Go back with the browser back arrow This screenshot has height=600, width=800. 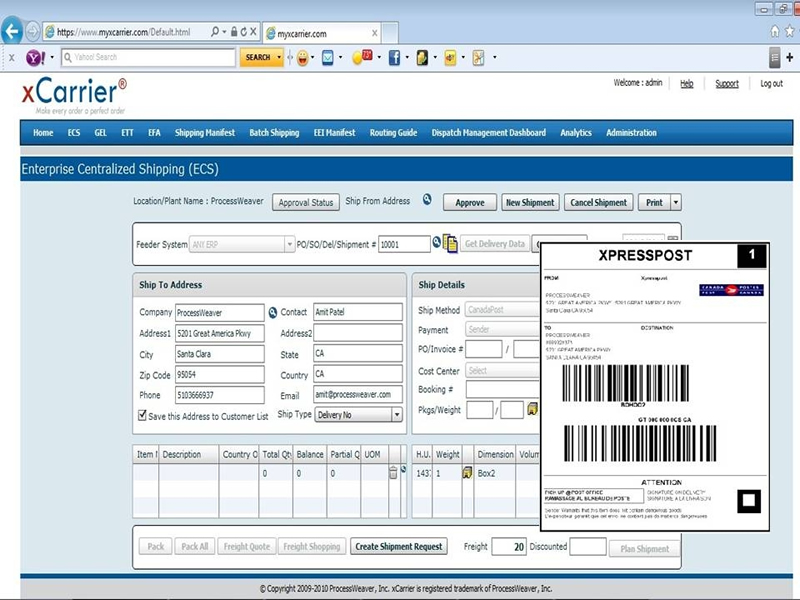click(11, 32)
